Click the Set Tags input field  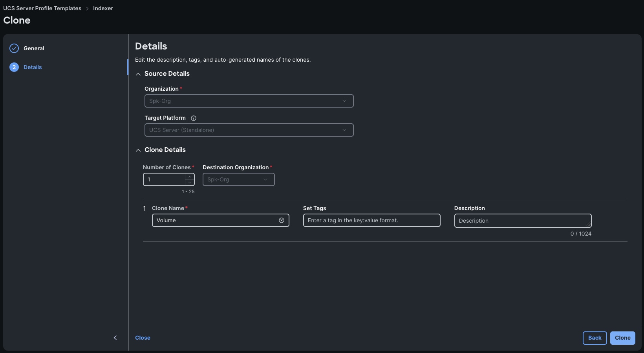point(371,220)
